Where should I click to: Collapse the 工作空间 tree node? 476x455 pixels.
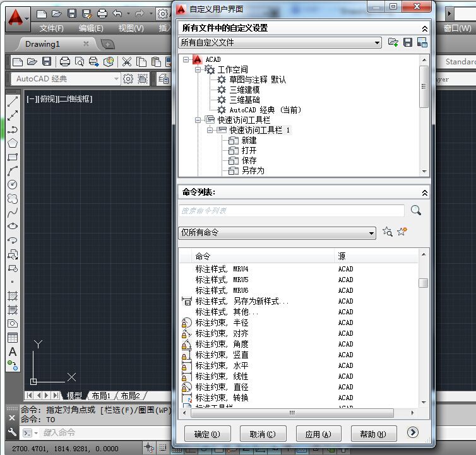(x=198, y=69)
